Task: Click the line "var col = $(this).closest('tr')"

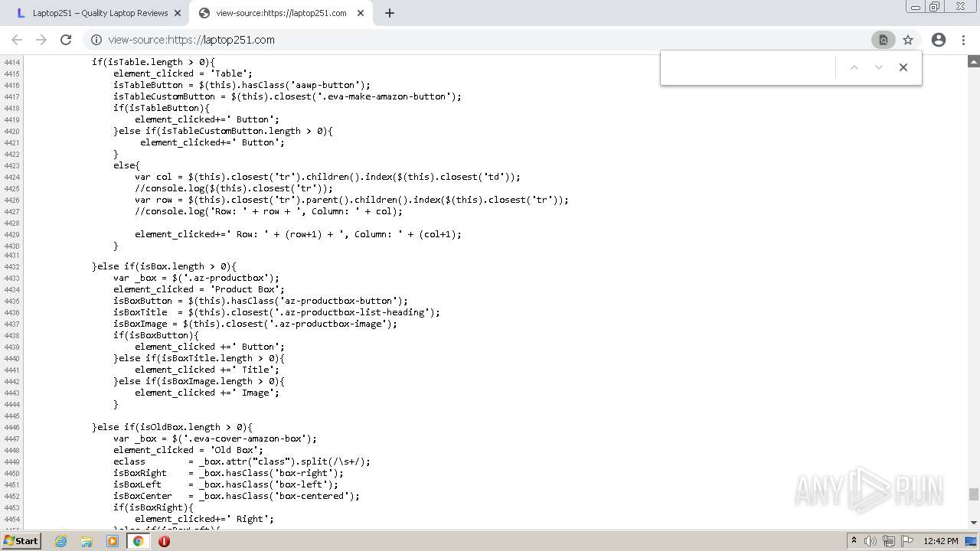Action: [328, 177]
